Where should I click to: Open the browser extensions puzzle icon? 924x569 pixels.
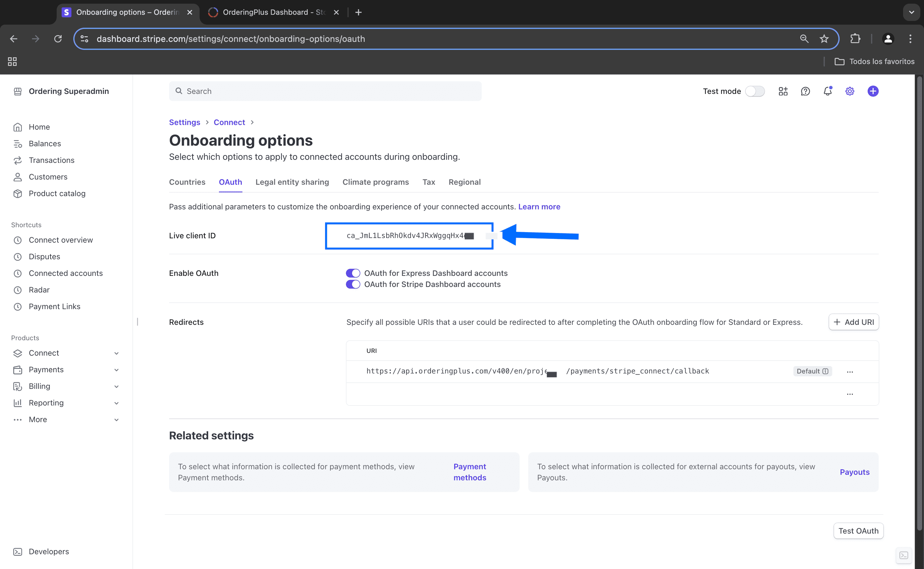[x=855, y=39]
